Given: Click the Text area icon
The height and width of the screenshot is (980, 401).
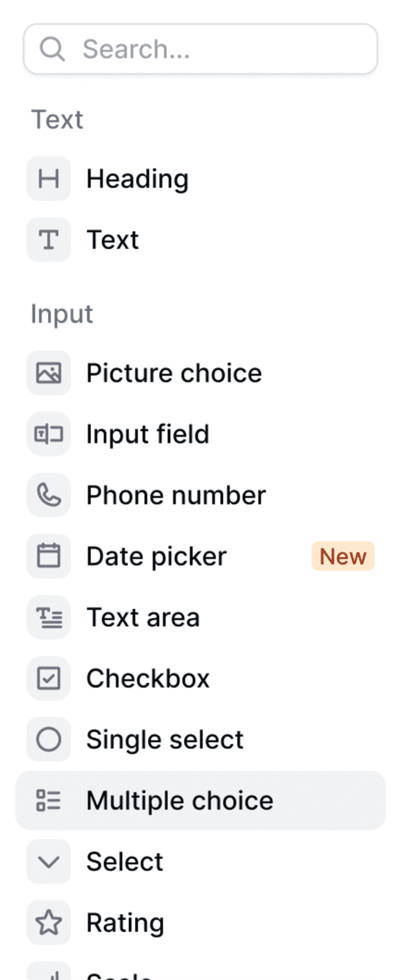Looking at the screenshot, I should click(49, 617).
